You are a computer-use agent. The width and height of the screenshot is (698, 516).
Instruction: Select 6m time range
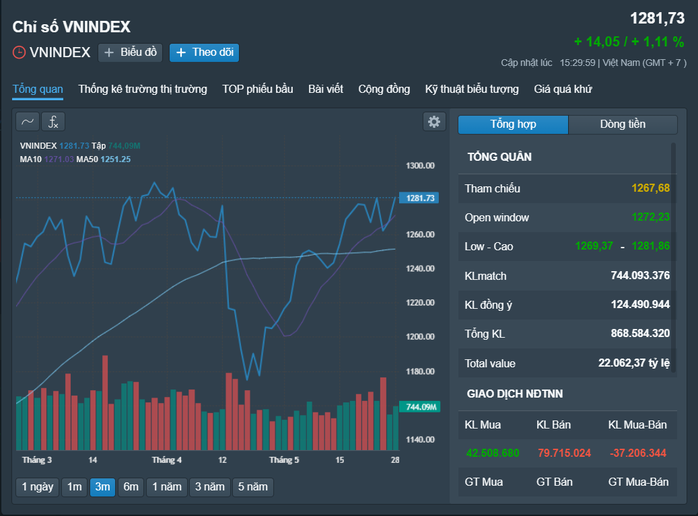[131, 487]
